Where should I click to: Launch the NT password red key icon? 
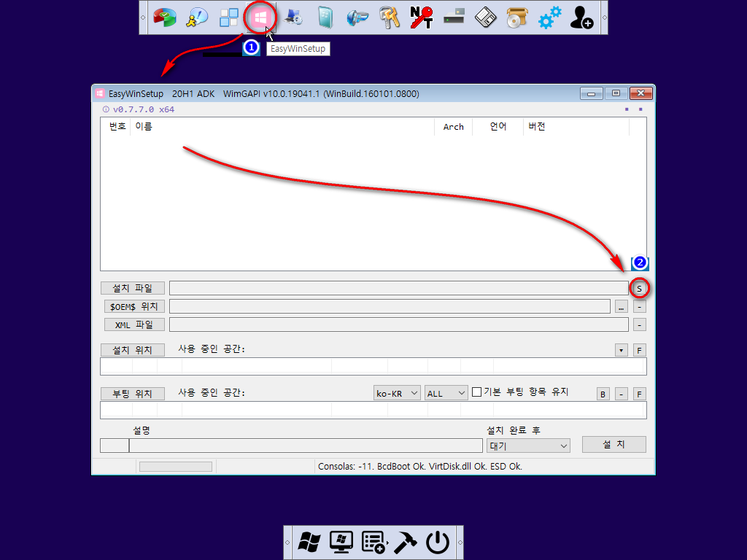click(421, 17)
